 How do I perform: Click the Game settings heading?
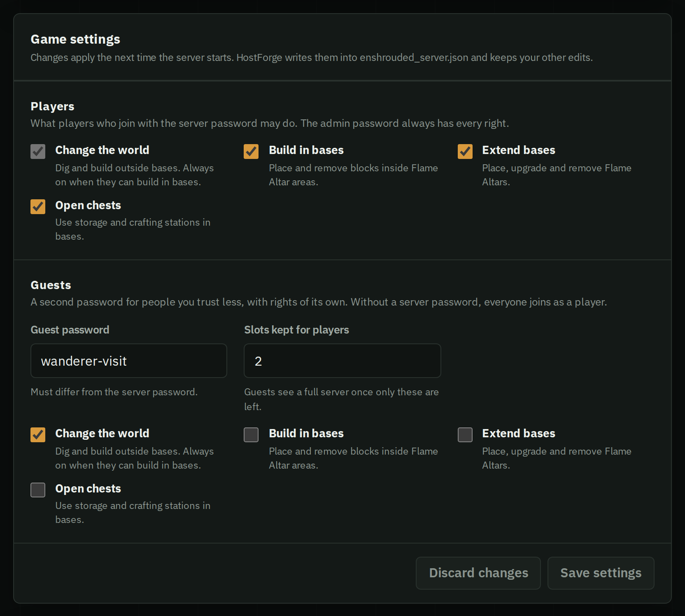pyautogui.click(x=75, y=39)
